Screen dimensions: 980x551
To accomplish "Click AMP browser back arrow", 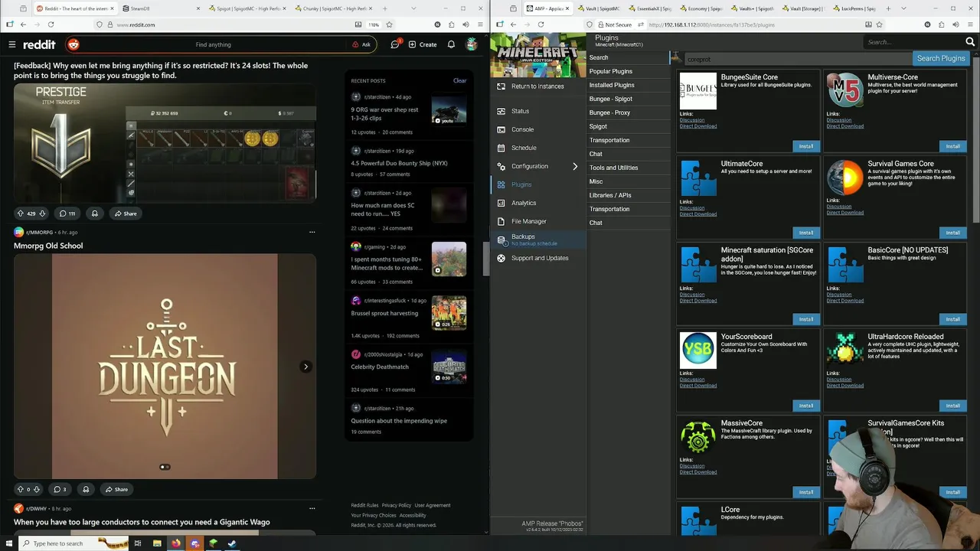I will click(x=512, y=24).
